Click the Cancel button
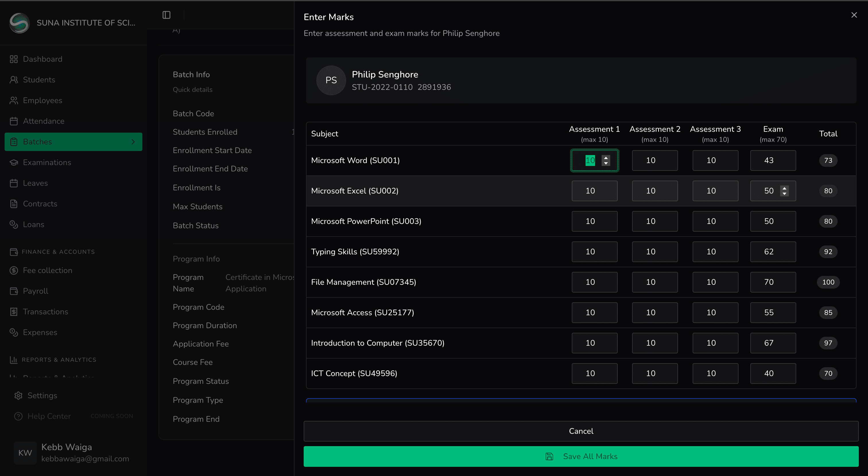 pos(581,431)
